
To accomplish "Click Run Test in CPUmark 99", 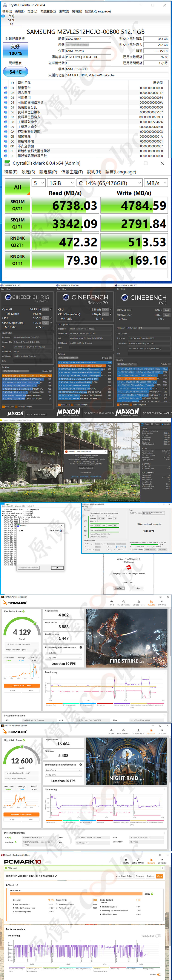I will click(119, 588).
